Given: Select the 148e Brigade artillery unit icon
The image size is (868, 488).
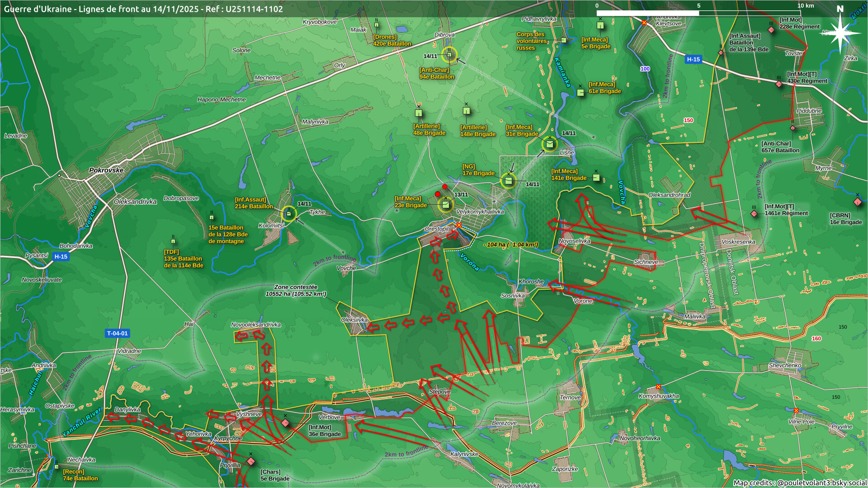Looking at the screenshot, I should click(467, 111).
